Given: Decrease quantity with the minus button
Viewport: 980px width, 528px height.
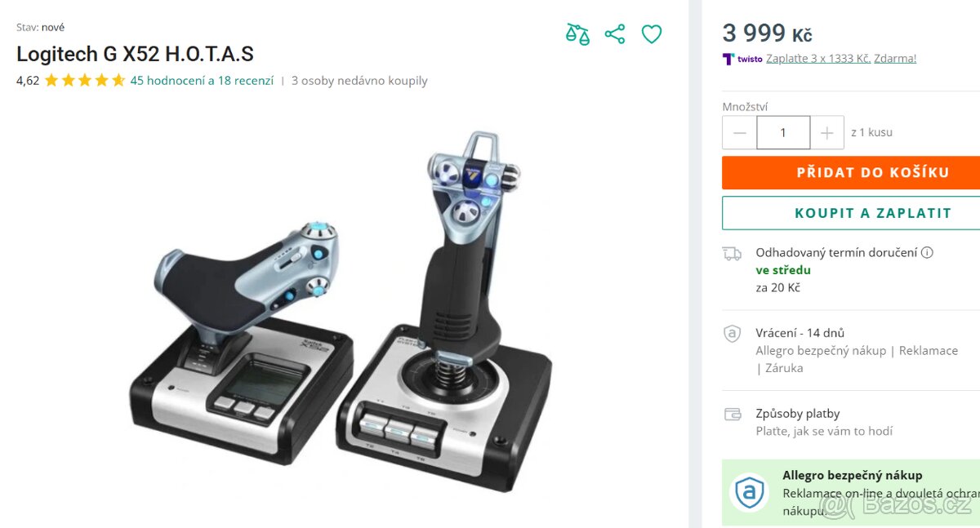Looking at the screenshot, I should tap(740, 132).
